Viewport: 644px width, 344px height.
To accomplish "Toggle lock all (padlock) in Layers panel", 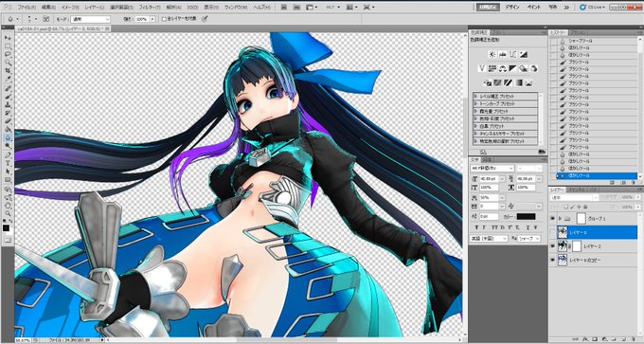I will point(584,207).
